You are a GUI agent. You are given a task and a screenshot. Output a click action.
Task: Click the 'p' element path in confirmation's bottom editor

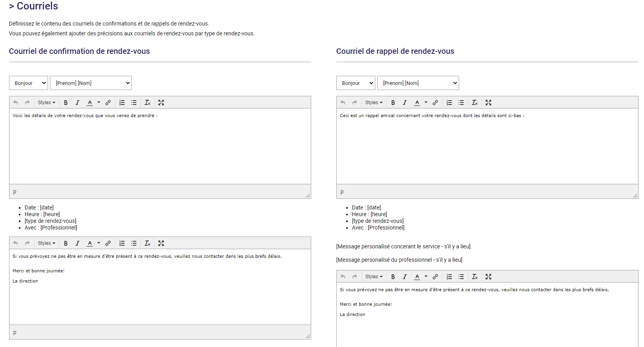(x=15, y=332)
